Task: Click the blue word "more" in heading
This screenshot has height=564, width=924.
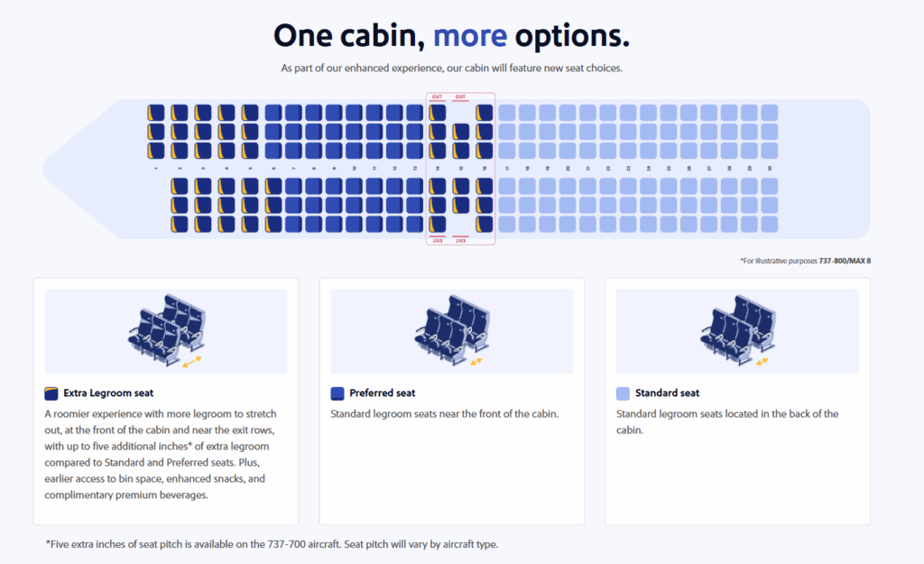Action: [469, 35]
